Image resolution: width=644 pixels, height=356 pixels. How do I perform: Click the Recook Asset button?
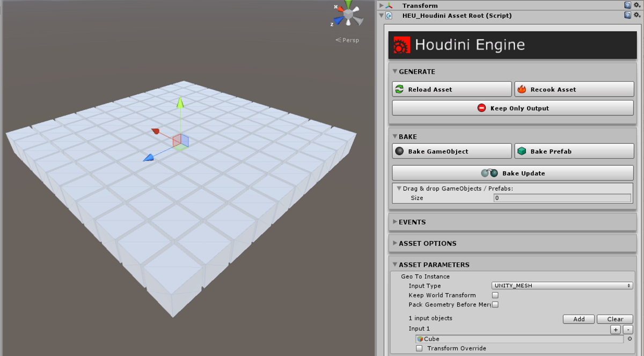pyautogui.click(x=574, y=89)
